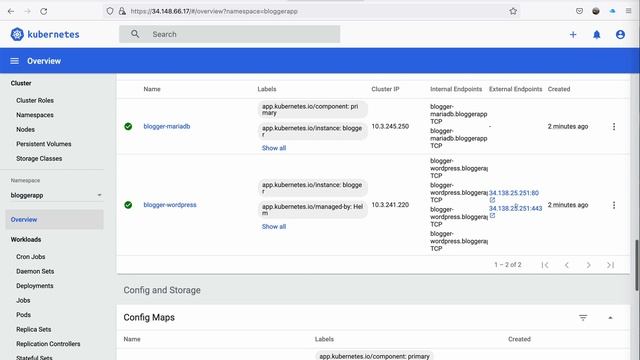This screenshot has width=640, height=360.
Task: Click the app.kubernetes.io/managed-by: Helm label chip
Action: (313, 210)
